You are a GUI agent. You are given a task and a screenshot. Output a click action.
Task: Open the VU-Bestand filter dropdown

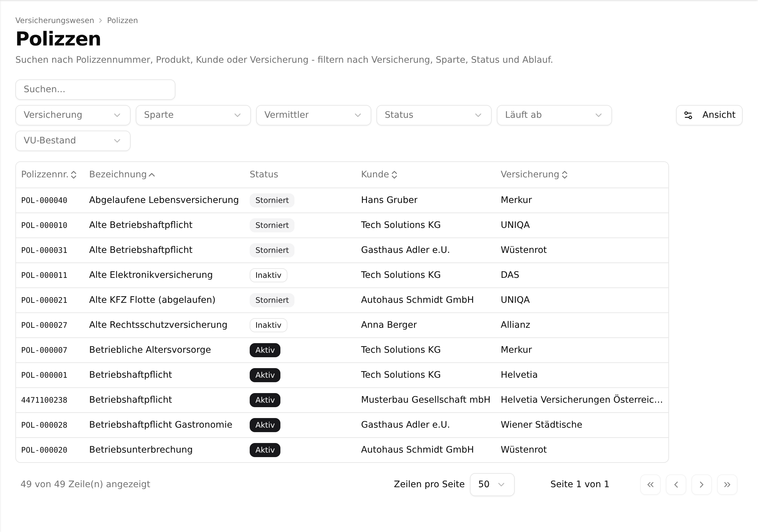[x=73, y=141]
